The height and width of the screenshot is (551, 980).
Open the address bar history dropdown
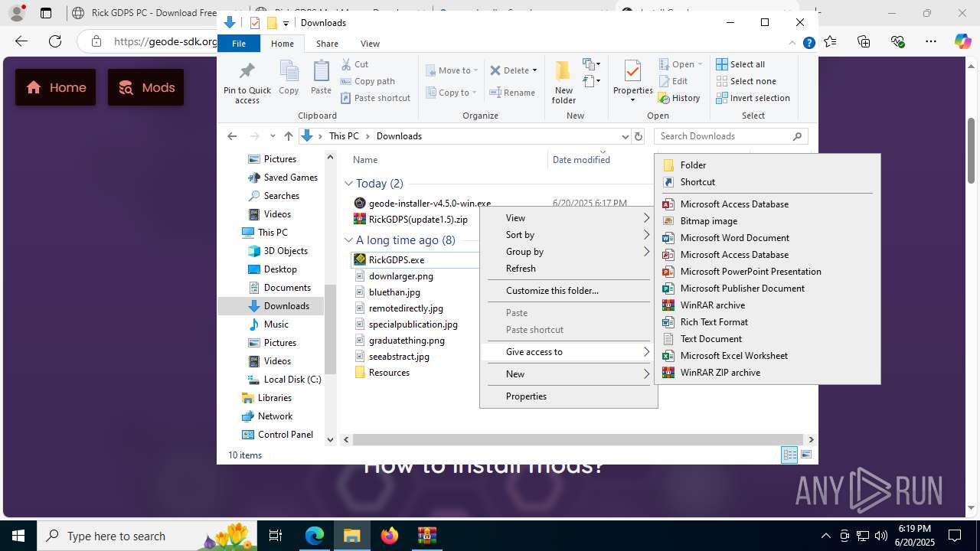(625, 136)
